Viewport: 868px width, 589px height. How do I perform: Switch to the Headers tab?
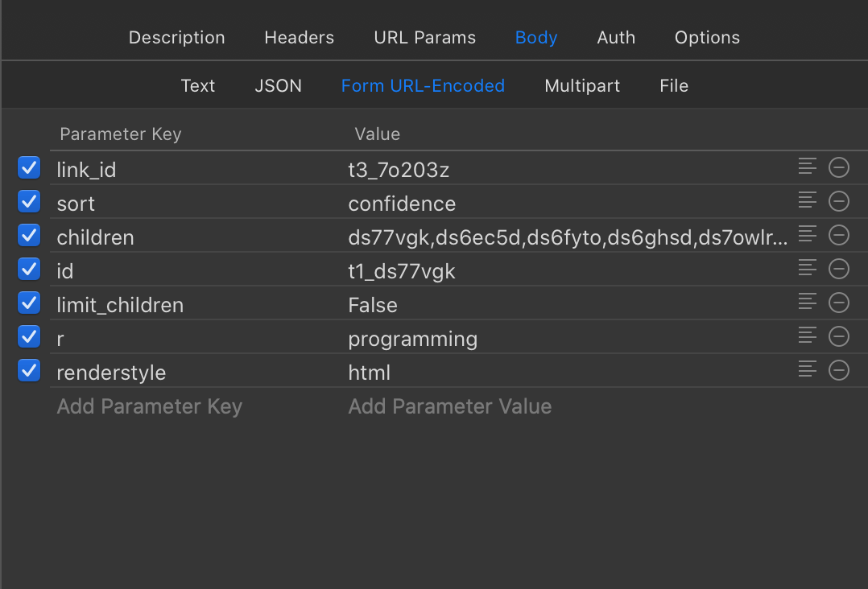point(299,38)
